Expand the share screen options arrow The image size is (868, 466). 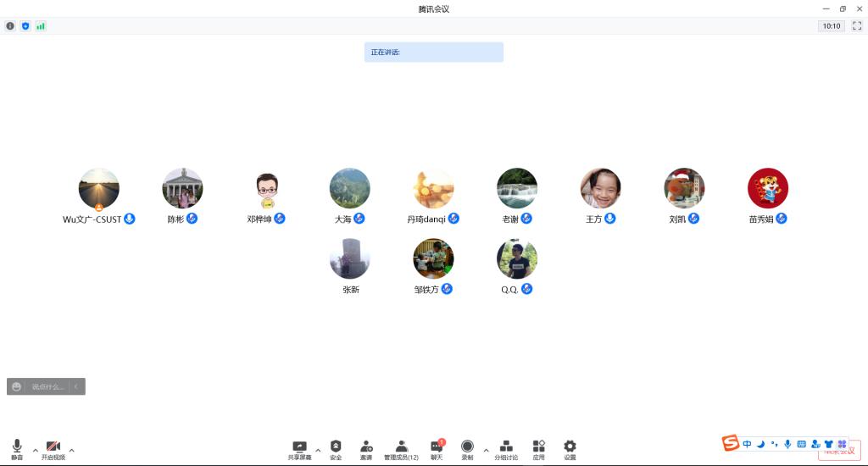[x=318, y=449]
